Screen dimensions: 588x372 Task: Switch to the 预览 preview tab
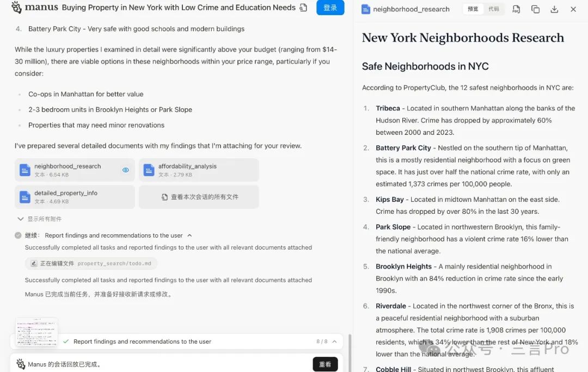pyautogui.click(x=473, y=9)
